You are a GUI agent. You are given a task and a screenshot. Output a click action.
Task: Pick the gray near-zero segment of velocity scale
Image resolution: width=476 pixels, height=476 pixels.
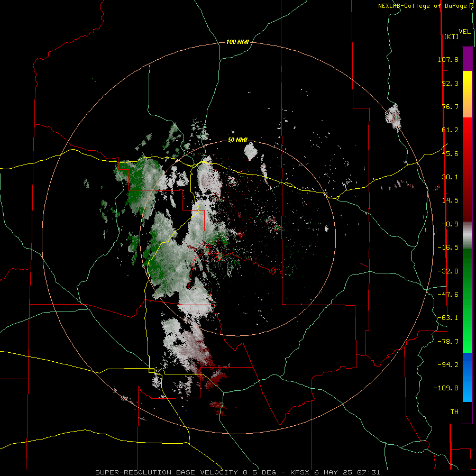(467, 235)
